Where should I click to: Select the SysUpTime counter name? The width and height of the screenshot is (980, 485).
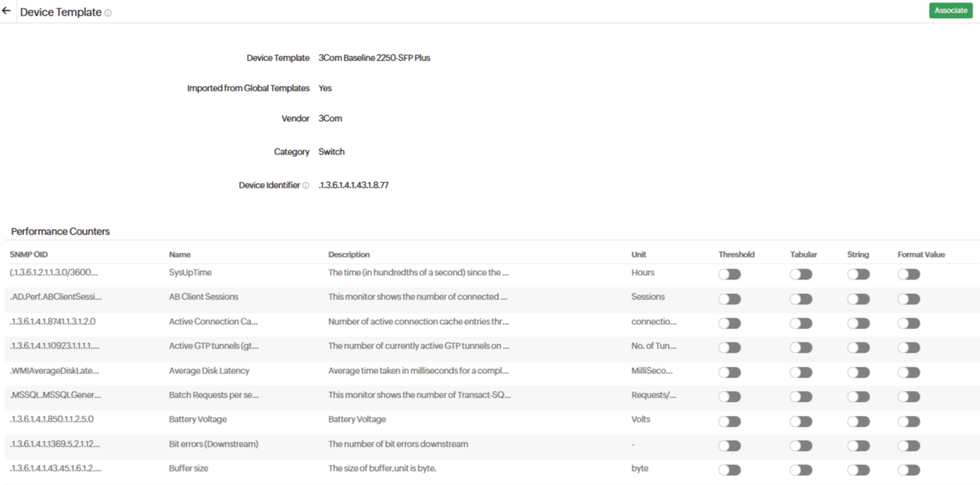click(x=190, y=273)
